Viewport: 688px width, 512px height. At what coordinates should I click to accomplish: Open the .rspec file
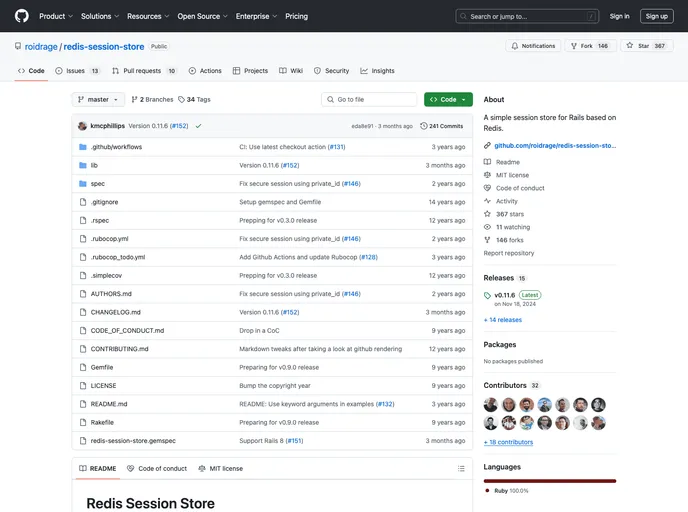pyautogui.click(x=100, y=221)
